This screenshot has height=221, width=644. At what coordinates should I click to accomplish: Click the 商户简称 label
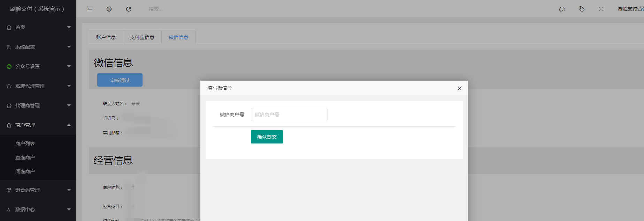(113, 187)
